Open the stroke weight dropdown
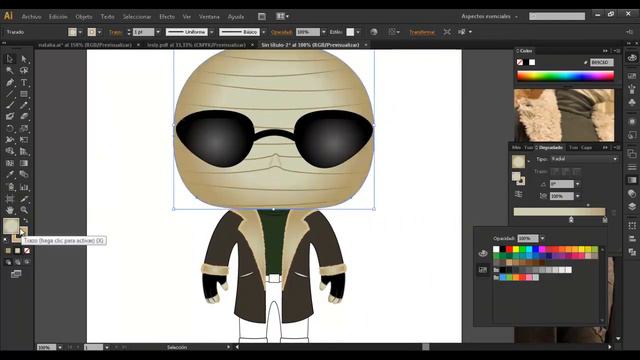 click(158, 32)
